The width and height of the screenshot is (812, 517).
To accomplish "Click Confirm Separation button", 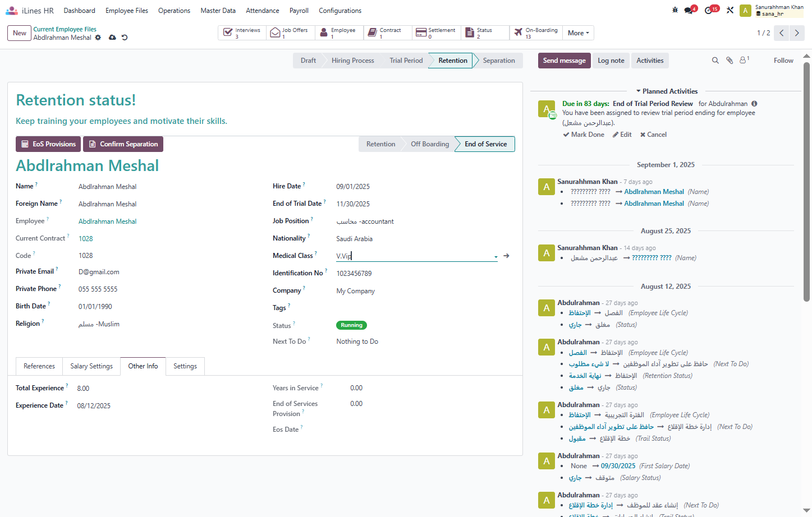I will tap(123, 144).
